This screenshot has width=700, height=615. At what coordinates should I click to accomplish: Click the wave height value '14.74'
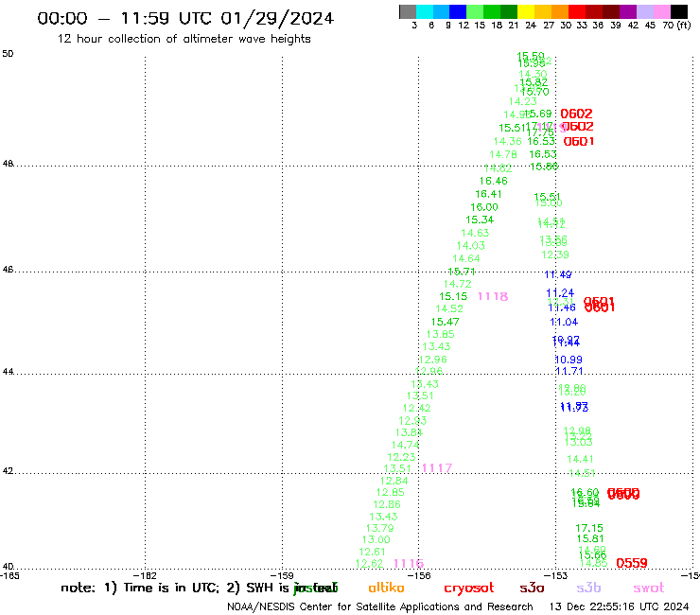[x=406, y=446]
